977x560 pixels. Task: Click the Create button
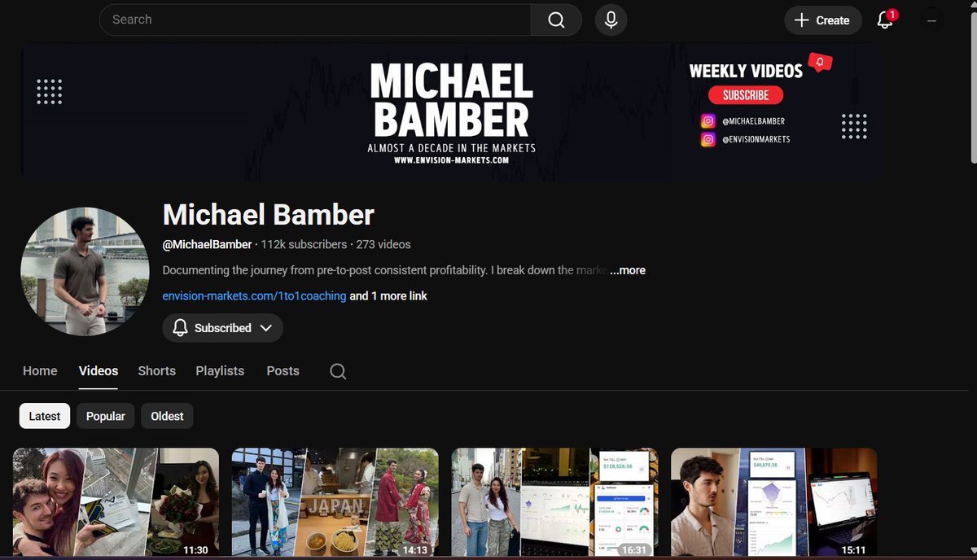822,20
